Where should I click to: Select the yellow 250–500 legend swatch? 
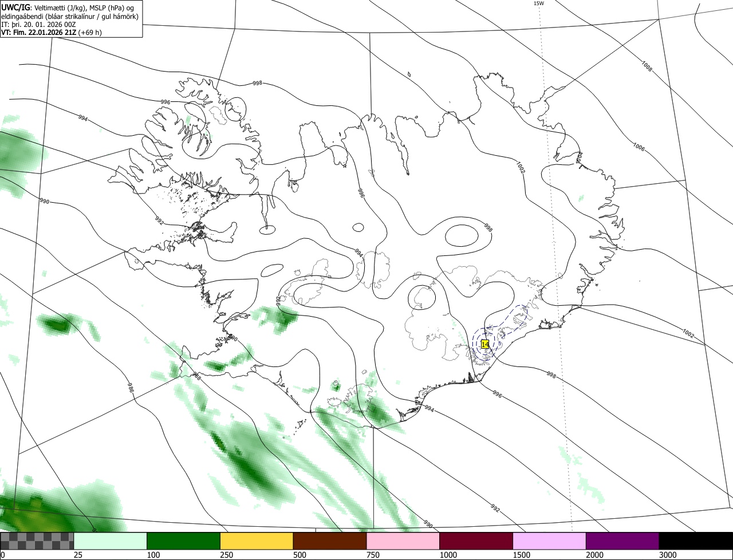[257, 541]
